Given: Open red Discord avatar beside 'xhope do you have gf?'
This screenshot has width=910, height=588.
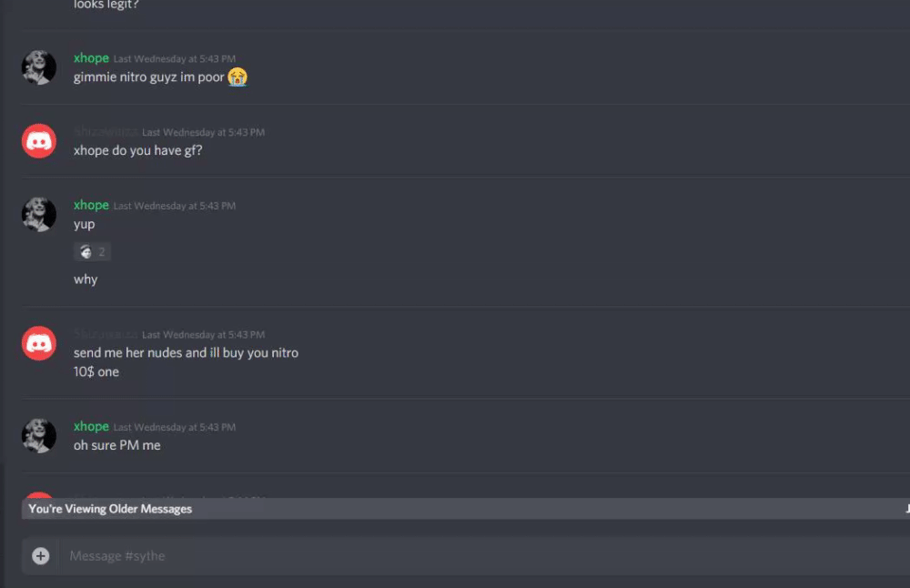Looking at the screenshot, I should [39, 140].
